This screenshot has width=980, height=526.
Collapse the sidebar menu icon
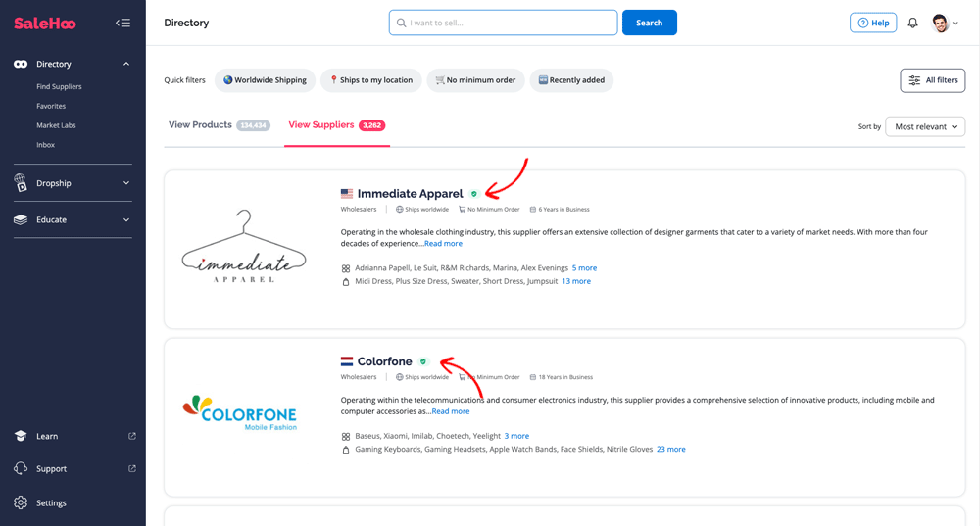(122, 23)
